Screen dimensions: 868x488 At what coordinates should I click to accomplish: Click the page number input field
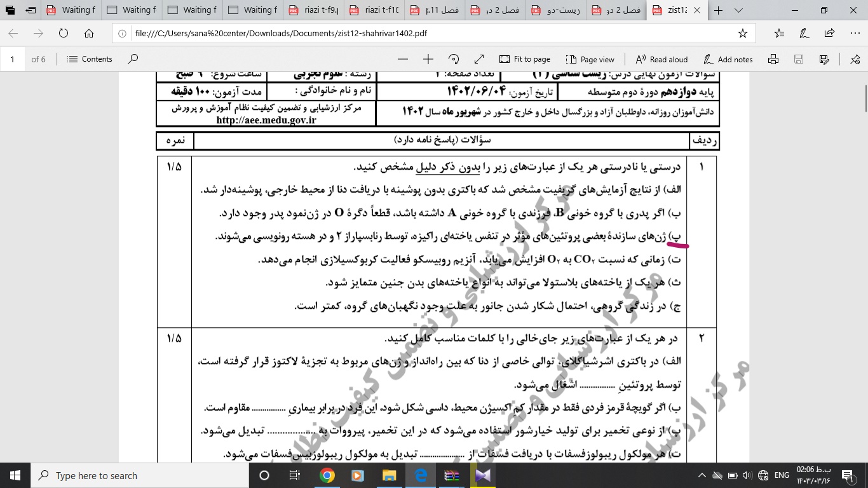pyautogui.click(x=13, y=59)
